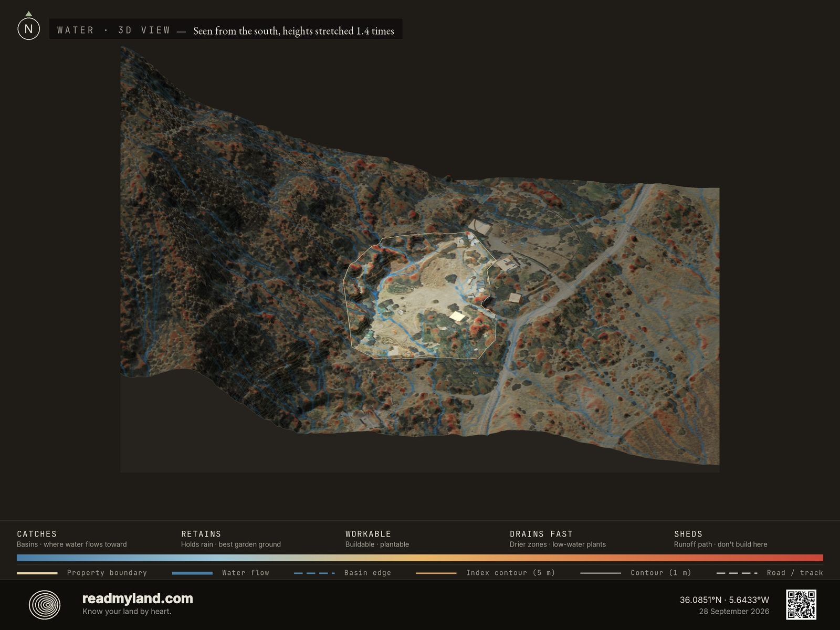Click the Water flow legend label

(246, 573)
